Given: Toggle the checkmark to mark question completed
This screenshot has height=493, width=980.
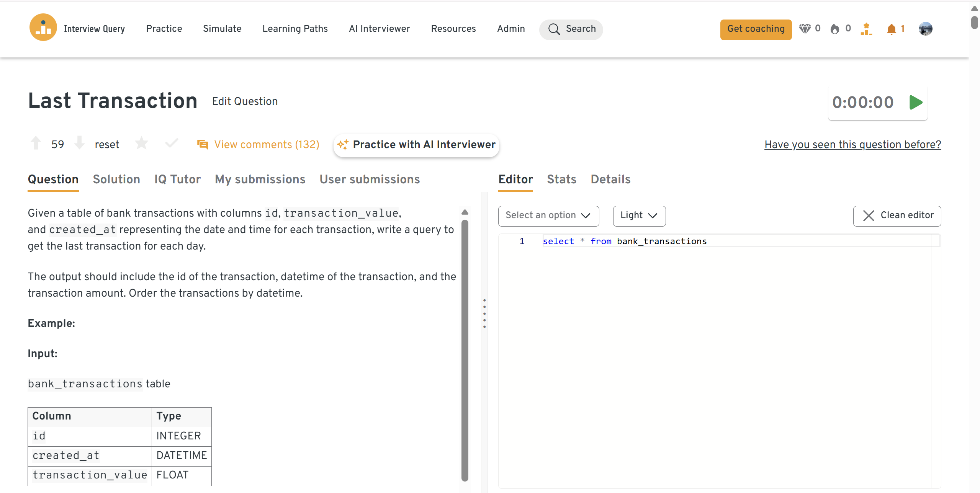Looking at the screenshot, I should [172, 143].
